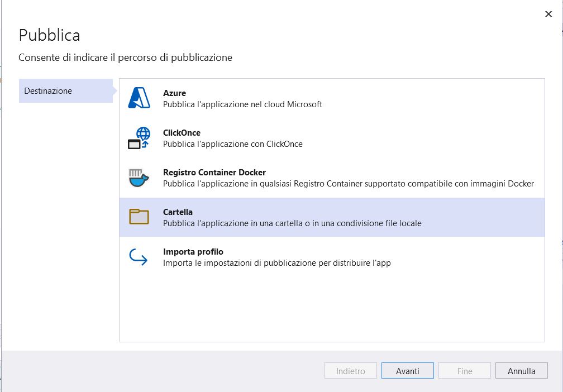Click the Azure logo icon

139,98
